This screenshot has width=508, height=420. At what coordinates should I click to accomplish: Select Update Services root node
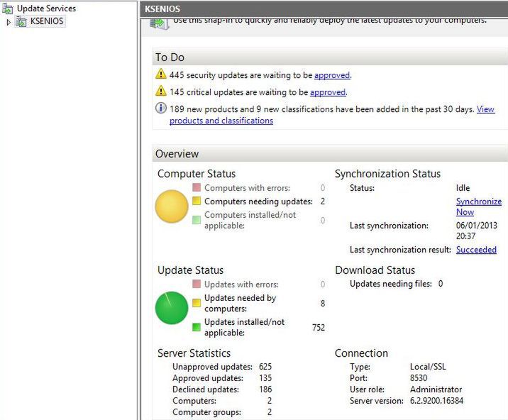point(46,9)
